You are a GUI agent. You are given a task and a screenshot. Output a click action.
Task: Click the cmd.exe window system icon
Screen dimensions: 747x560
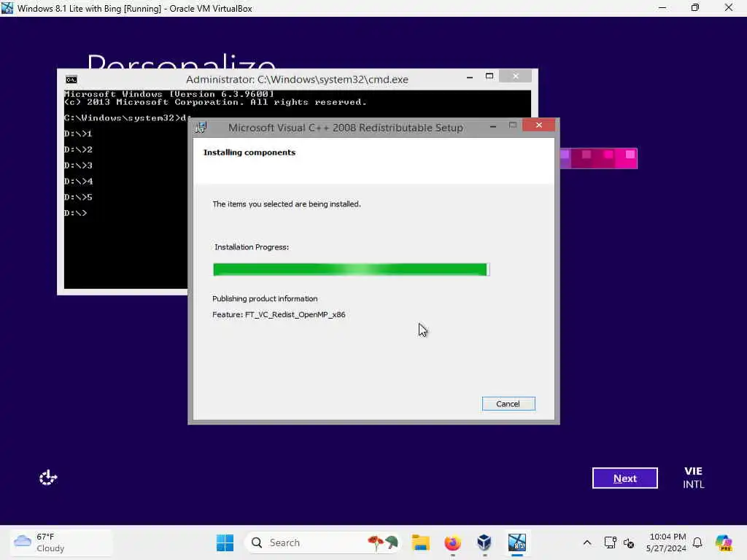(x=71, y=79)
